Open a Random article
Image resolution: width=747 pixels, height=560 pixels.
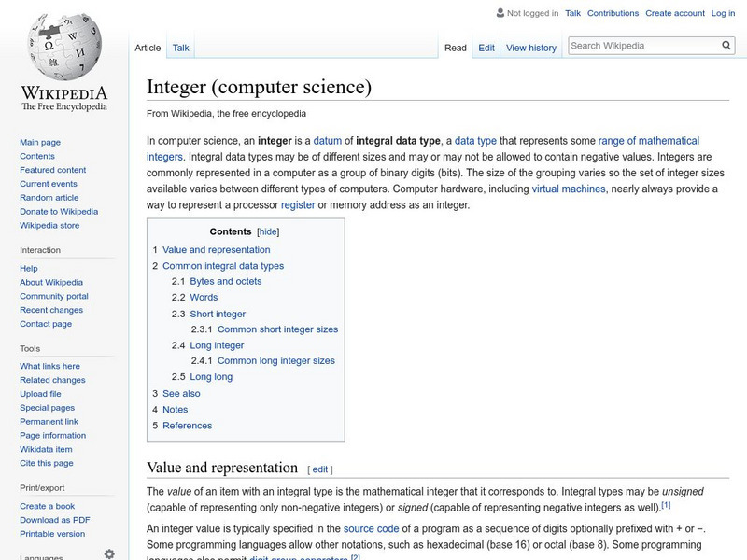pos(49,197)
